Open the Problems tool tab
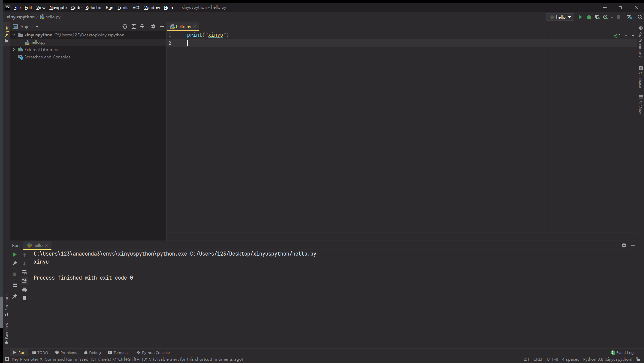Viewport: 644px width, 363px height. tap(66, 353)
